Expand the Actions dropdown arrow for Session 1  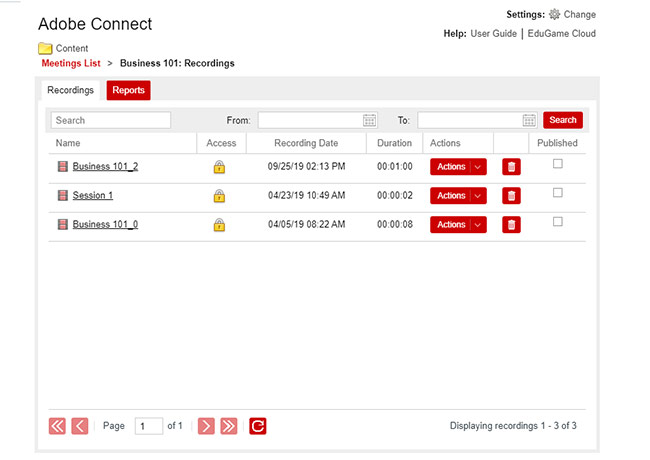tap(478, 196)
